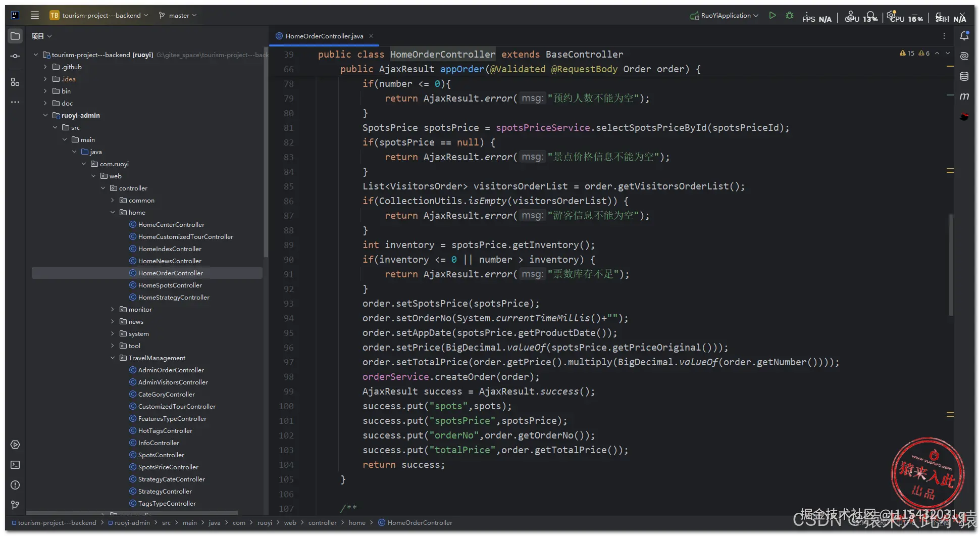Screen dimensions: 980x536
Task: Open the RuoYiApplication run configuration dropdown
Action: tap(724, 15)
